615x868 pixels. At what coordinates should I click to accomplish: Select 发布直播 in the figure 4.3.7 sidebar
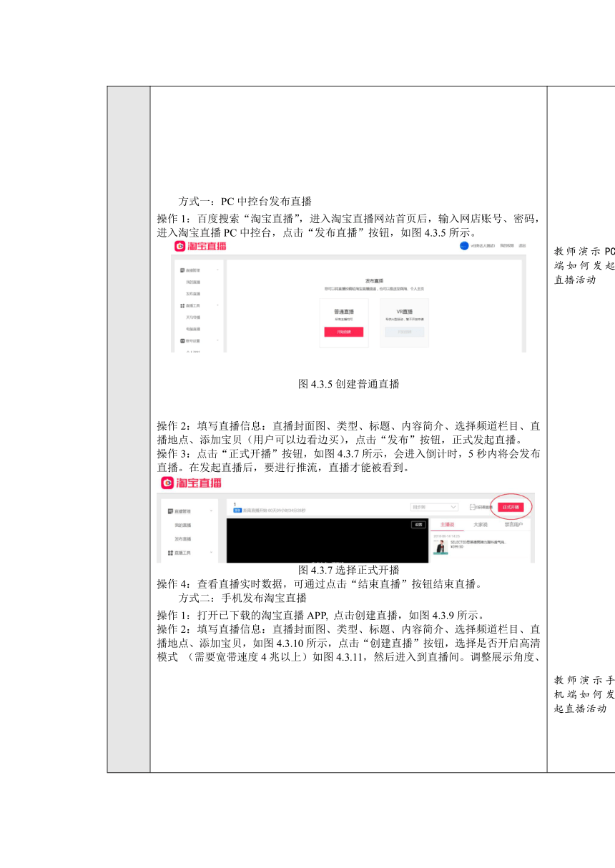pos(183,538)
